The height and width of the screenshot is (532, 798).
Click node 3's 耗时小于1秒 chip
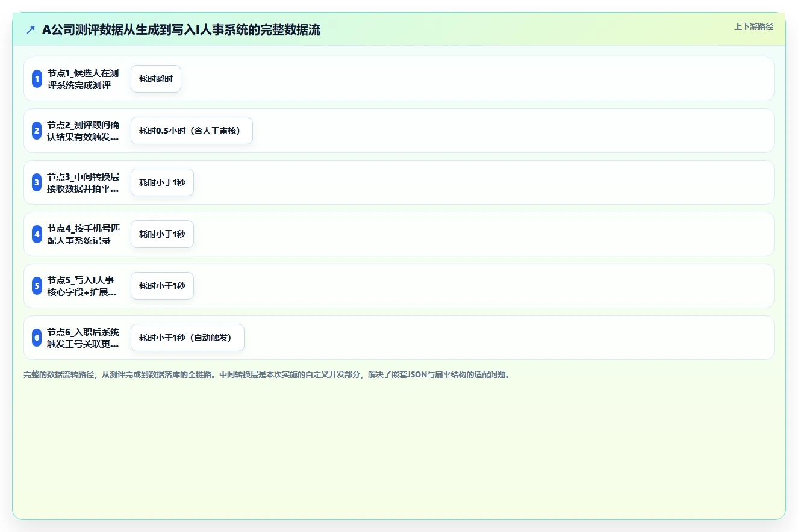pos(162,182)
